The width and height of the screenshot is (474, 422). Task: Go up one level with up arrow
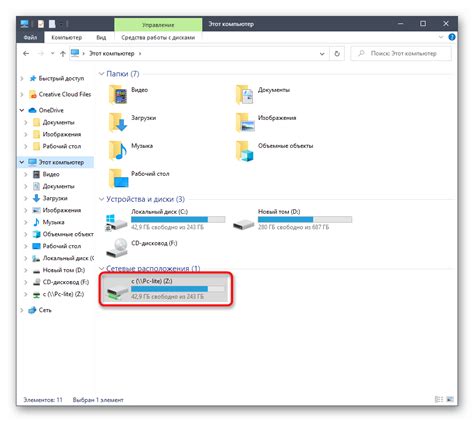tap(63, 54)
